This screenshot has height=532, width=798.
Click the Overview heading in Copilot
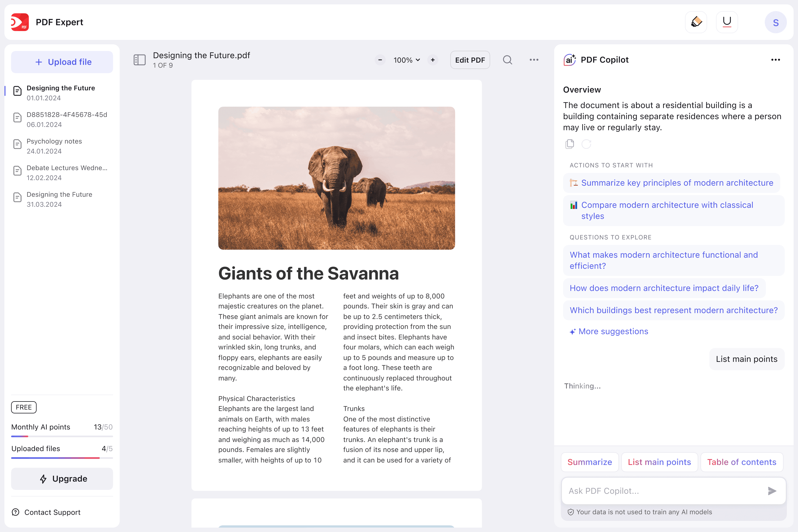[x=582, y=89]
